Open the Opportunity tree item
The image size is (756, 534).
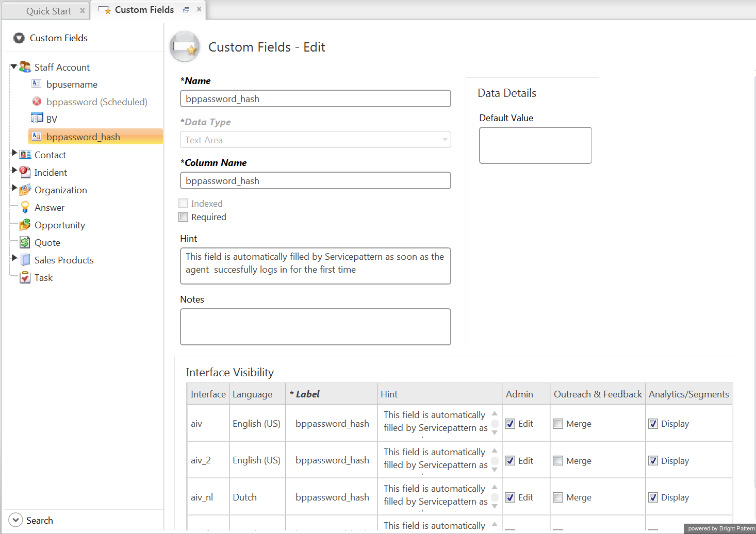coord(60,225)
